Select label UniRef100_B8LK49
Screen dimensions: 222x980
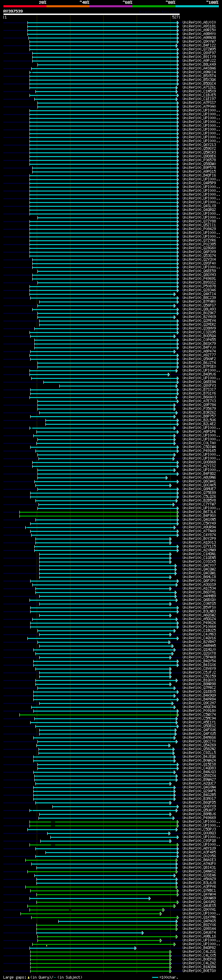199,64
